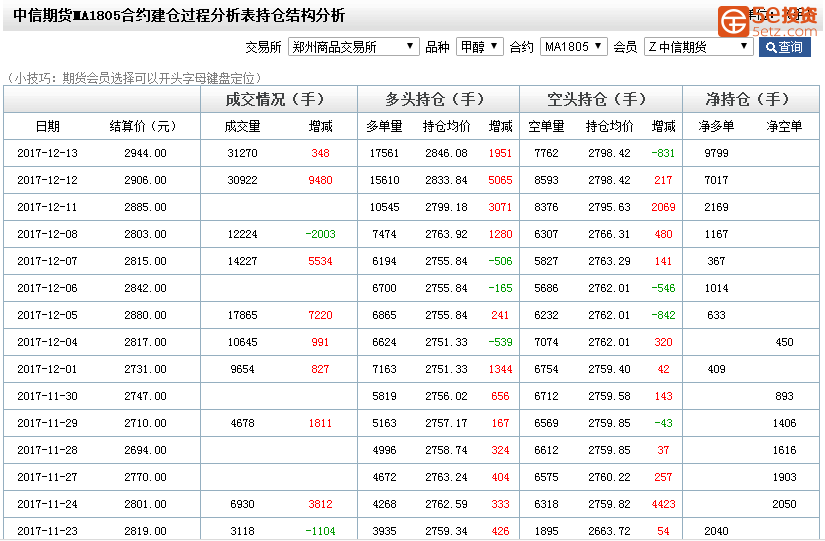Click the 空单量 column header
The width and height of the screenshot is (825, 541).
pos(546,126)
